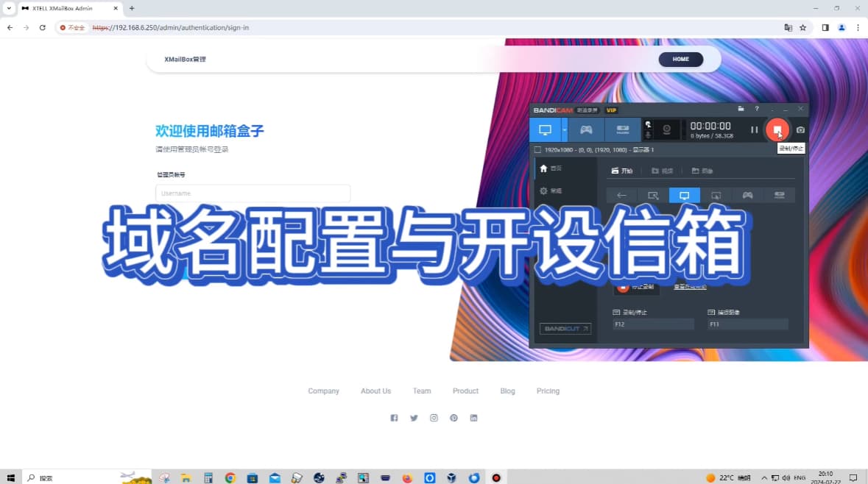The width and height of the screenshot is (868, 484).
Task: Open the Home section in Bandicam sidebar
Action: click(x=551, y=168)
